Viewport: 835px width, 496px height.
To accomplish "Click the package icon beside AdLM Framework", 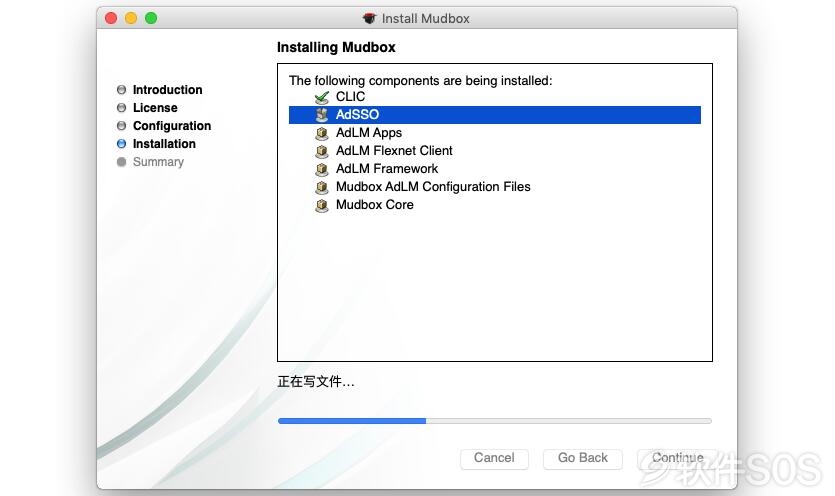I will 322,169.
